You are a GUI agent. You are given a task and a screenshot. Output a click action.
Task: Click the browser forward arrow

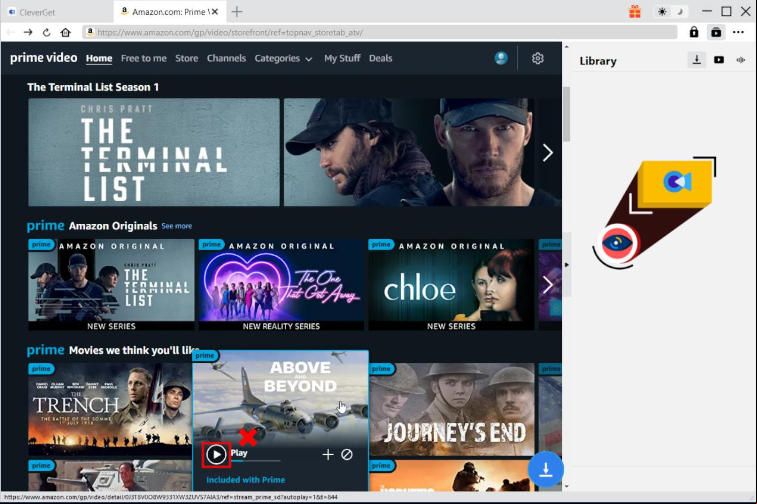[28, 32]
